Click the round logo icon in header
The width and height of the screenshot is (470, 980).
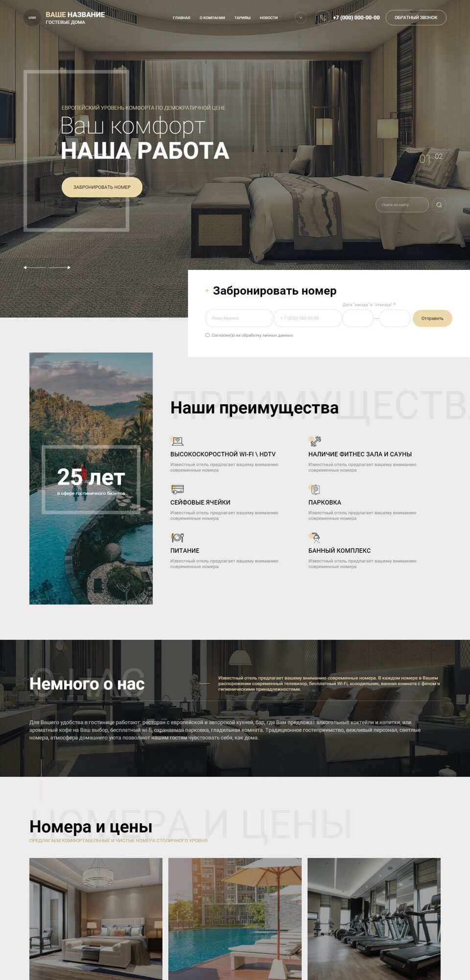tap(32, 18)
